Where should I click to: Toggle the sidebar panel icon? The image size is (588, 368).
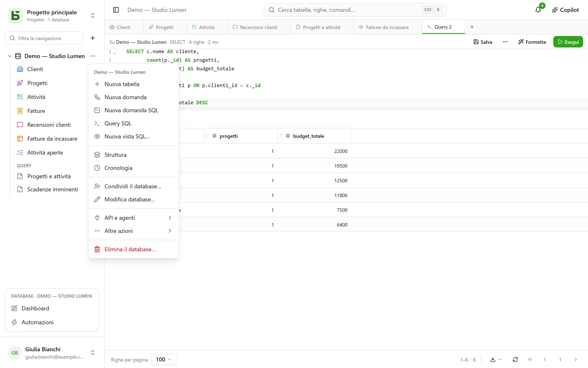pos(116,10)
